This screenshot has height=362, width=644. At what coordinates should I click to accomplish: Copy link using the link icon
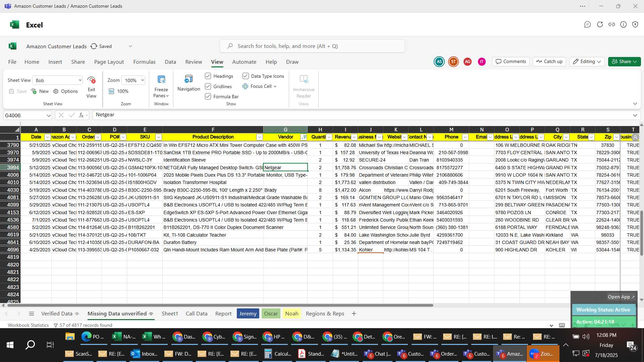[x=611, y=24]
